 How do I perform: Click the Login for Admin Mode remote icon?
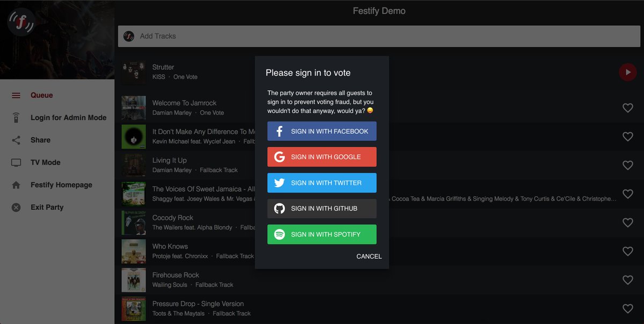pyautogui.click(x=16, y=118)
